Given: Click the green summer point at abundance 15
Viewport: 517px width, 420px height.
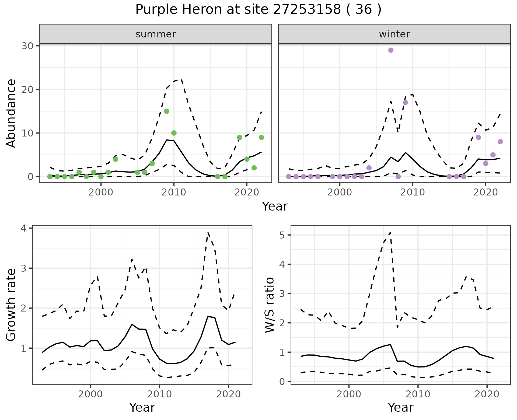Looking at the screenshot, I should coord(166,111).
